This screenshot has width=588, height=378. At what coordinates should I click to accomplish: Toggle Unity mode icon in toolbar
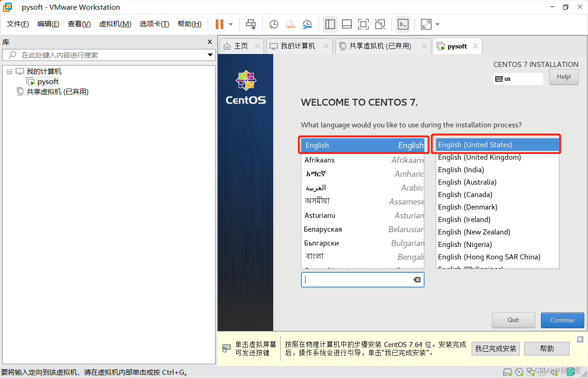[x=380, y=24]
